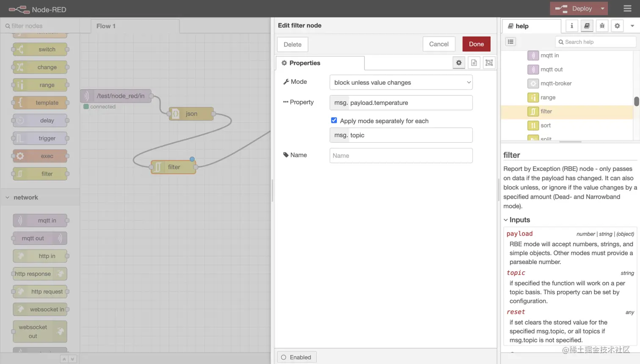Open the Appearance settings of the filter node
Image resolution: width=640 pixels, height=364 pixels.
(x=489, y=62)
